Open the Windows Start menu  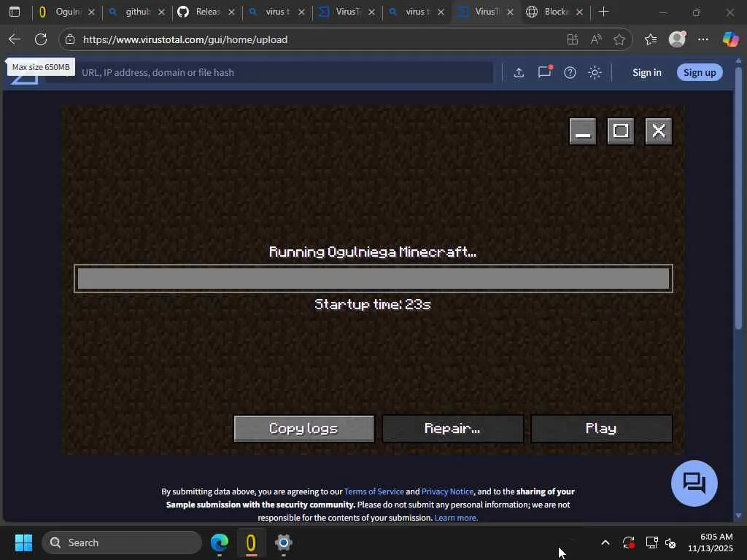click(23, 542)
